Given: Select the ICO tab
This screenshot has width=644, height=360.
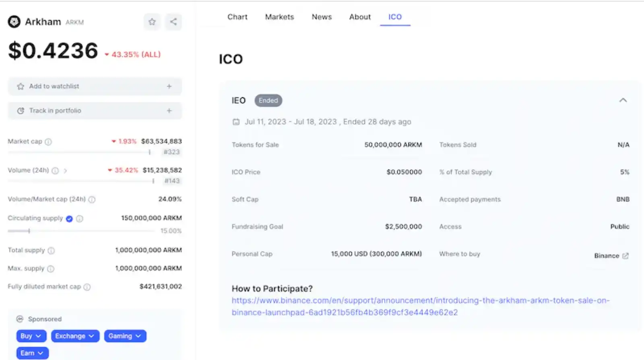Looking at the screenshot, I should coord(395,17).
